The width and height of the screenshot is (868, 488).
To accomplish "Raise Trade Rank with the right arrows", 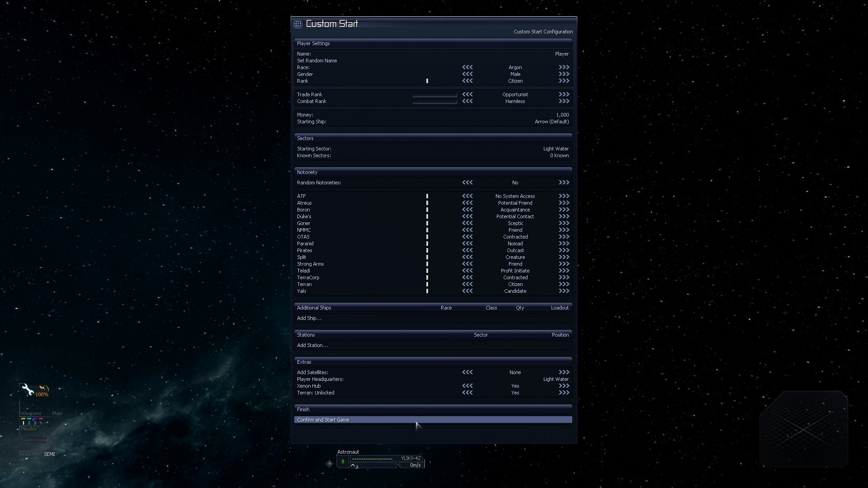I will (x=564, y=94).
